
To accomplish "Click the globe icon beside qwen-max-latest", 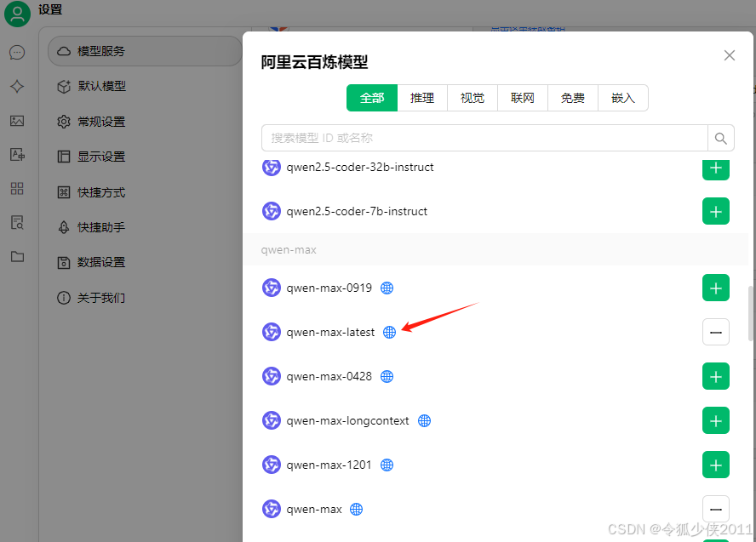I will [389, 333].
